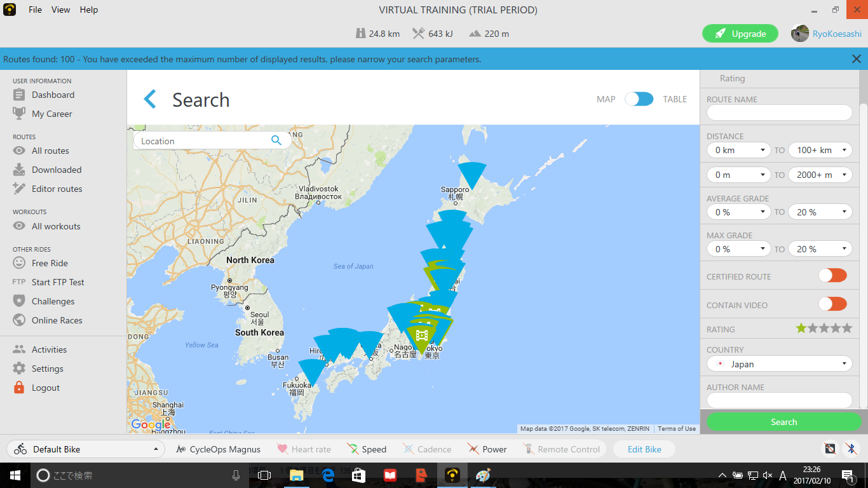868x488 pixels.
Task: Open minimum distance 0 km dropdown
Action: pos(739,150)
